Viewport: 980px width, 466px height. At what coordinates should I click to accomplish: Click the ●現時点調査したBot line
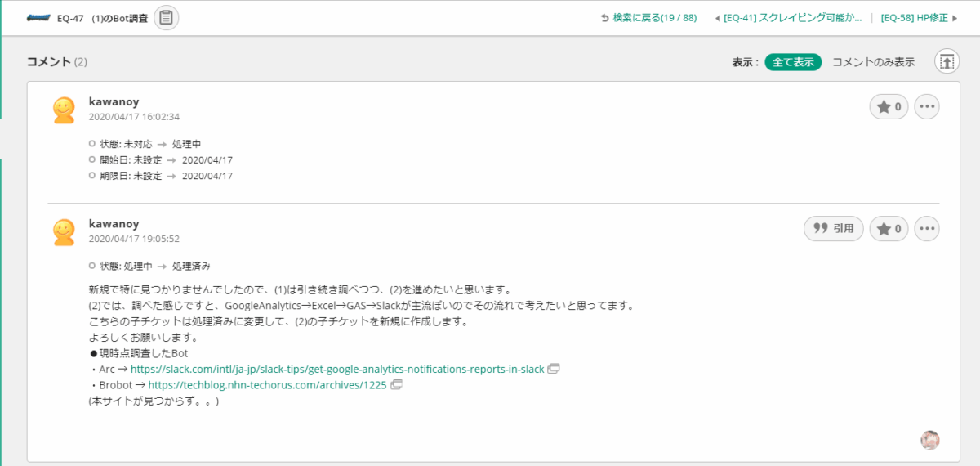[139, 353]
